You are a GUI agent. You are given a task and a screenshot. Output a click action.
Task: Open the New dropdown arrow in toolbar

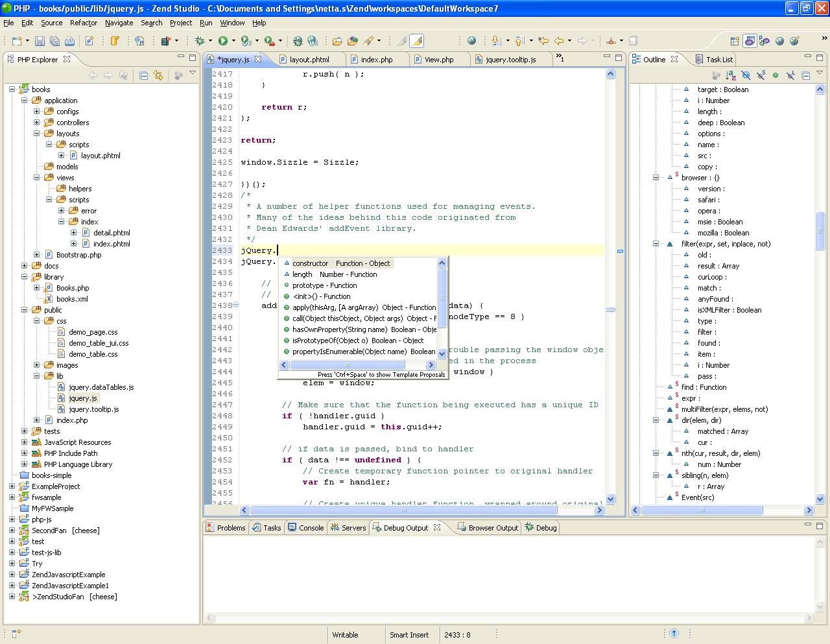click(27, 41)
